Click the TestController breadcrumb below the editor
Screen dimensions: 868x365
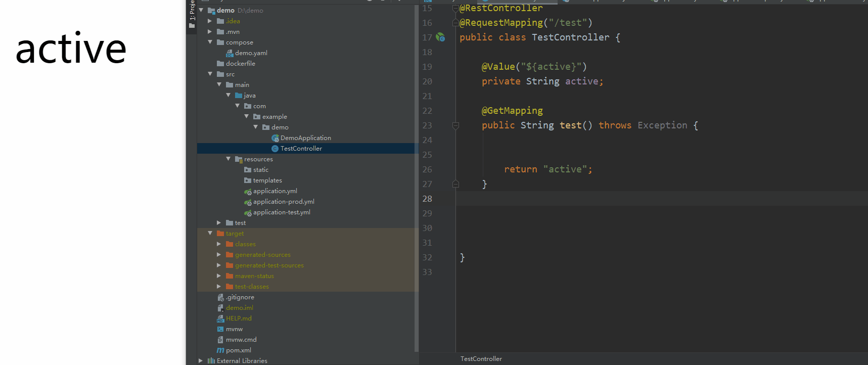[x=481, y=359]
